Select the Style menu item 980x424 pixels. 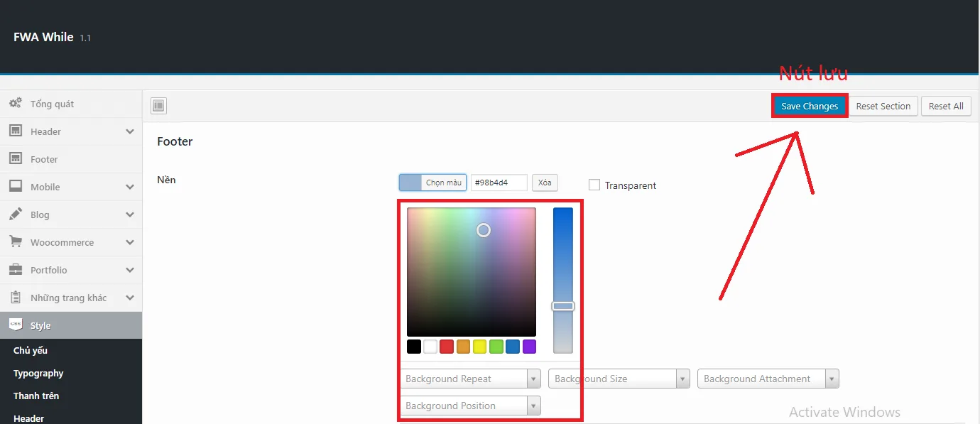pyautogui.click(x=71, y=325)
